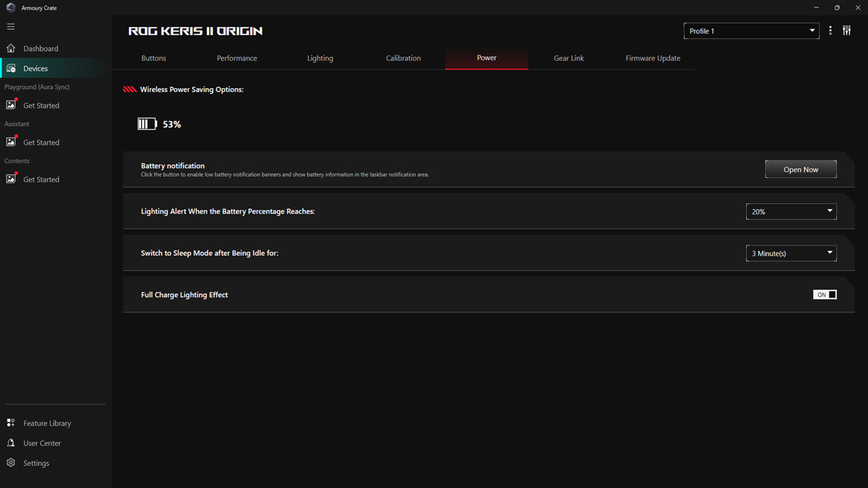868x488 pixels.
Task: Open the 20% lighting alert dropdown
Action: [x=791, y=211]
